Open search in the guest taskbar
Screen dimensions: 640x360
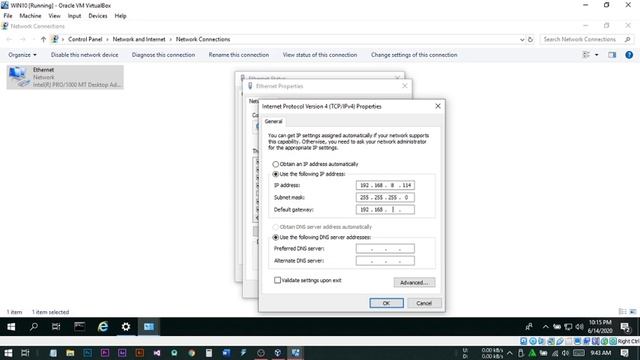[33, 327]
